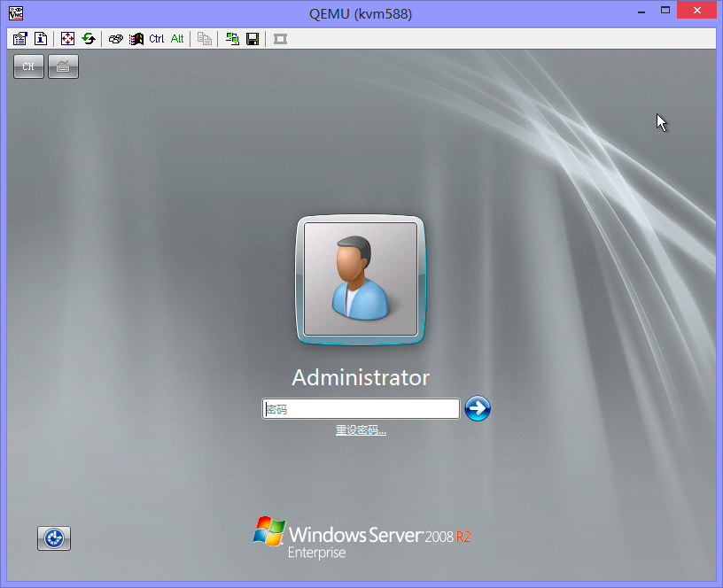723x588 pixels.
Task: Start a new connection with green monitors icon
Action: pyautogui.click(x=232, y=39)
